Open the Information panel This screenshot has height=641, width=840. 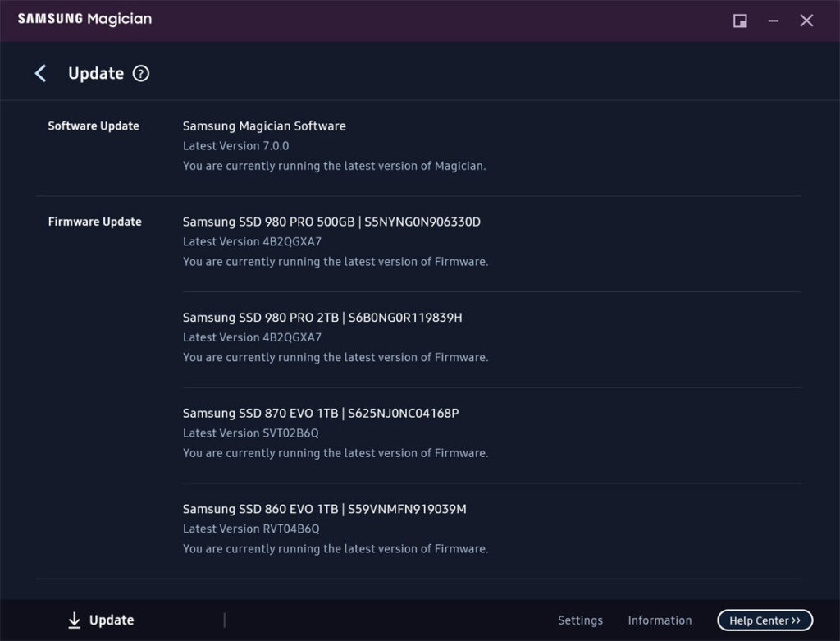click(660, 620)
